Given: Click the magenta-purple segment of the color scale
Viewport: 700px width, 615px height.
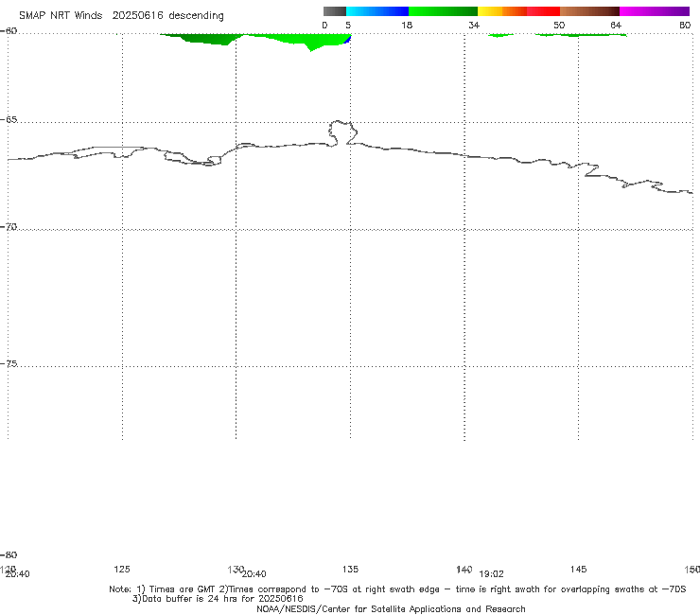Looking at the screenshot, I should point(655,11).
